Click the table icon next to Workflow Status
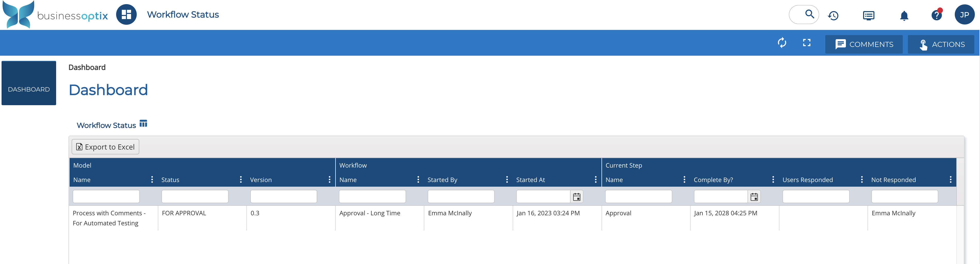The image size is (980, 264). click(x=143, y=124)
